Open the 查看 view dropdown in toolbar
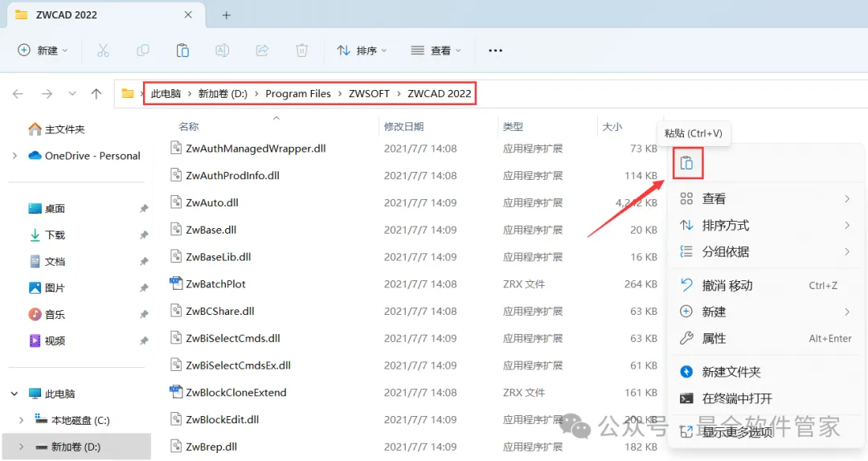The width and height of the screenshot is (868, 461). pos(436,51)
